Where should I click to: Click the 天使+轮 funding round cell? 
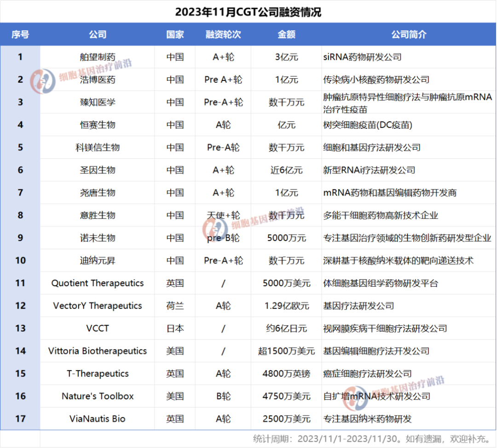click(223, 215)
